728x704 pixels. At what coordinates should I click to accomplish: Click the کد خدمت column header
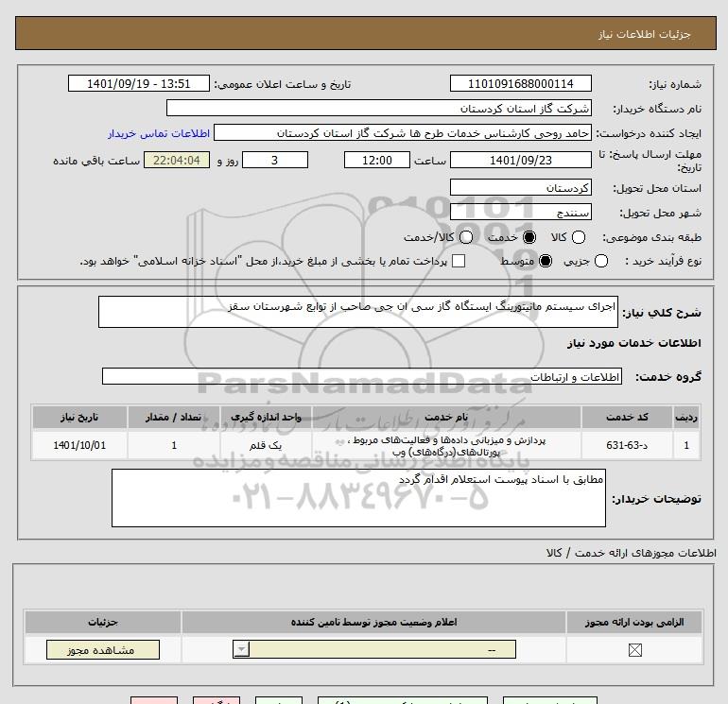[627, 417]
